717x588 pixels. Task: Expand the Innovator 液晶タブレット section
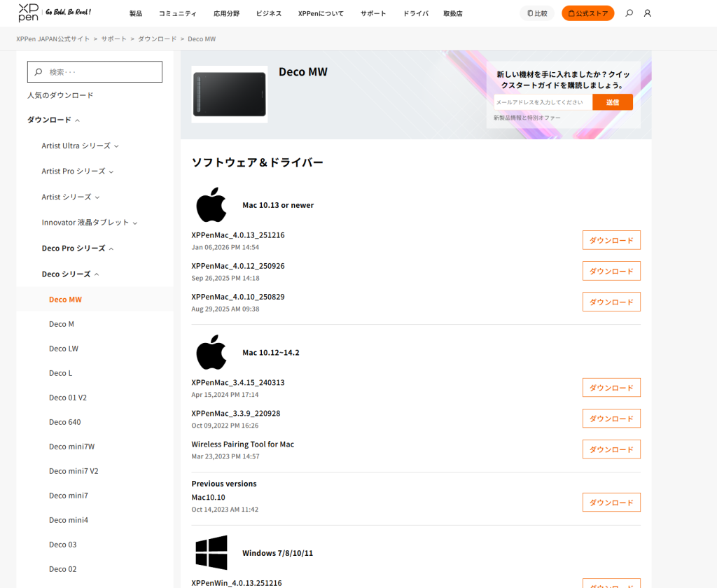[x=89, y=223]
